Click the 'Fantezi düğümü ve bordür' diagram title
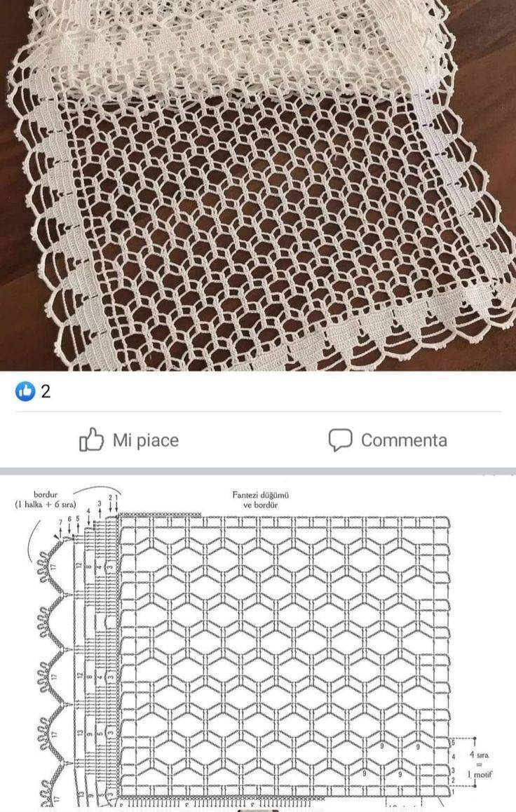Viewport: 516px width, 812px height. (x=260, y=500)
